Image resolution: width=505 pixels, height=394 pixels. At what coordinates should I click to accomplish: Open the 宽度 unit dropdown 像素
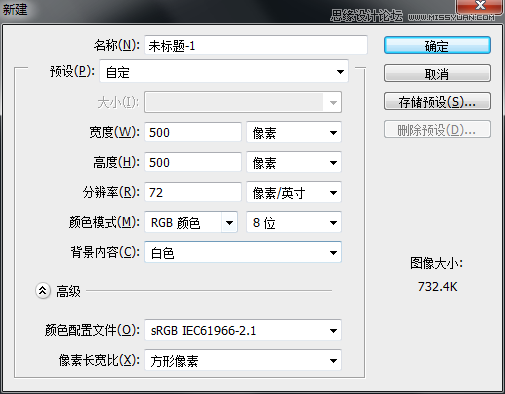(294, 132)
